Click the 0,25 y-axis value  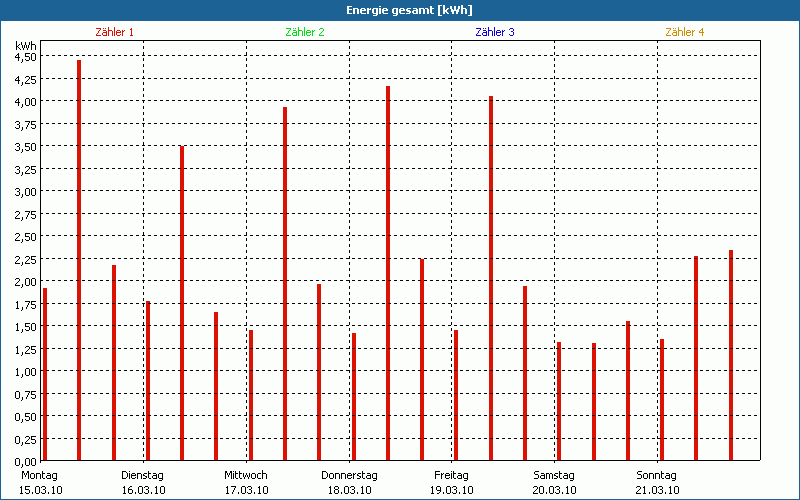point(26,439)
